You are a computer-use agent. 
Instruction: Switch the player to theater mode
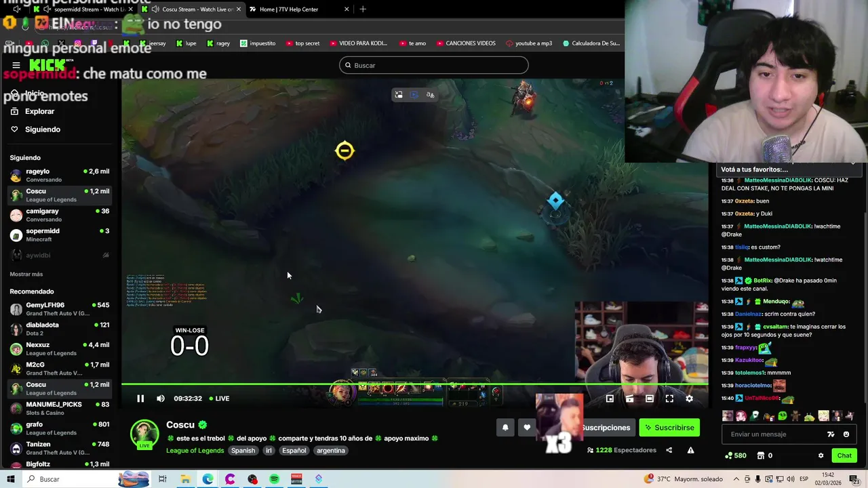(650, 399)
